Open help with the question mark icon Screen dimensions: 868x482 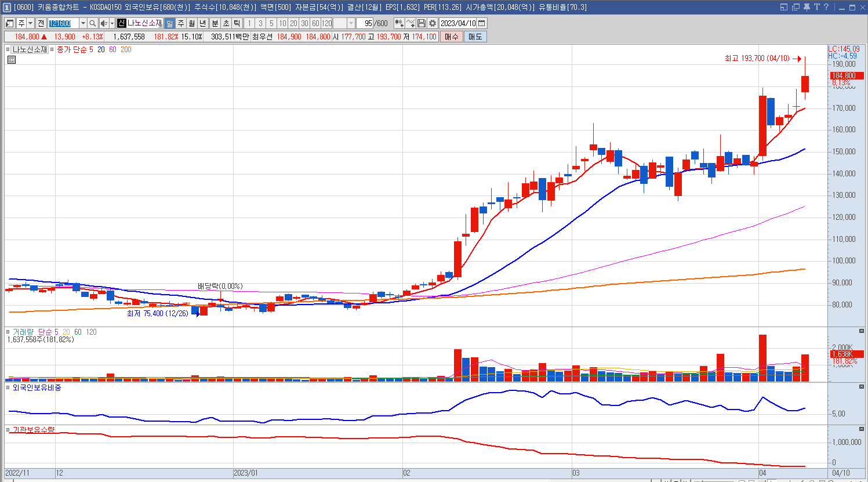pyautogui.click(x=826, y=7)
